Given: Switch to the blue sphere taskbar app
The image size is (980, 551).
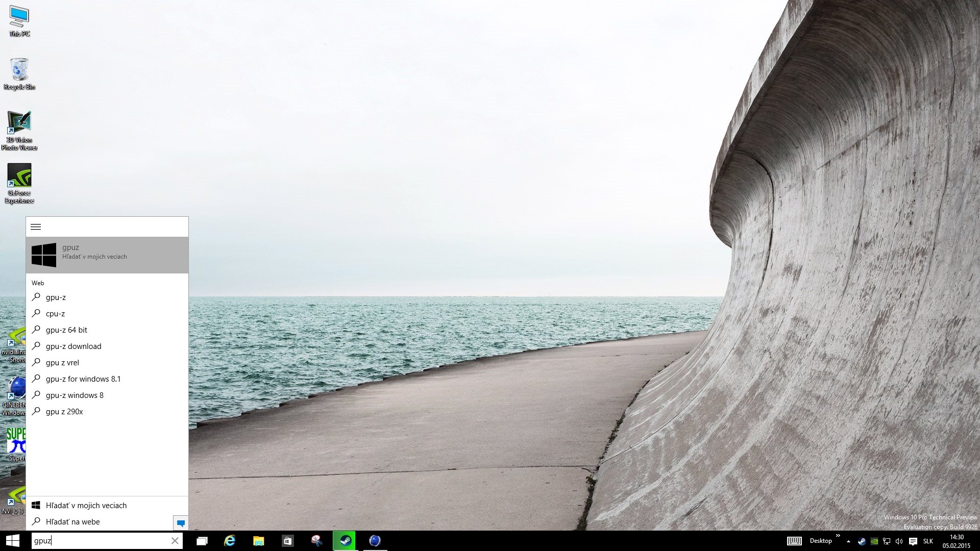Looking at the screenshot, I should coord(375,541).
